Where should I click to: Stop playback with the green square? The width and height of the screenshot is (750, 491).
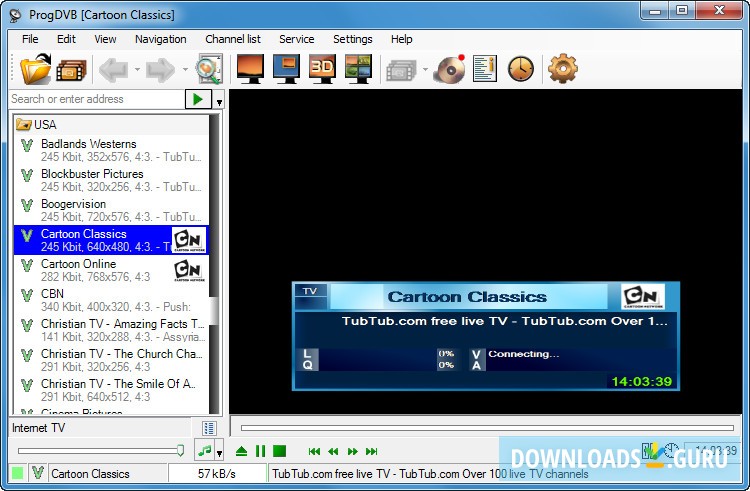click(280, 452)
